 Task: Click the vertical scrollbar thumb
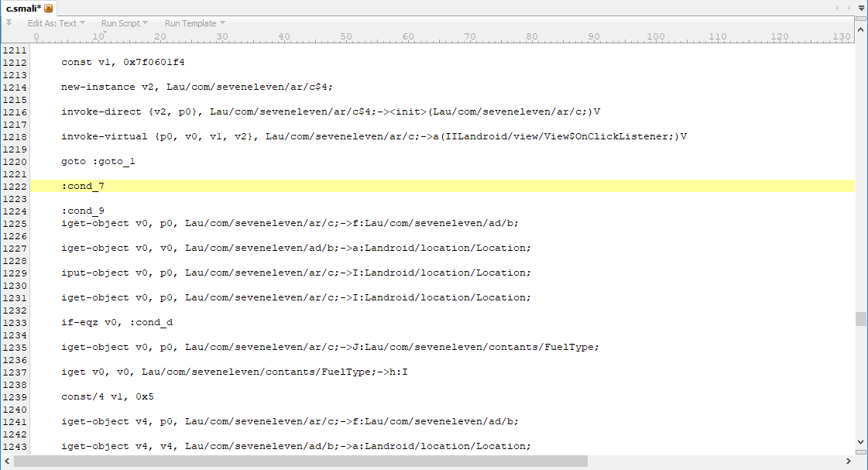(861, 319)
